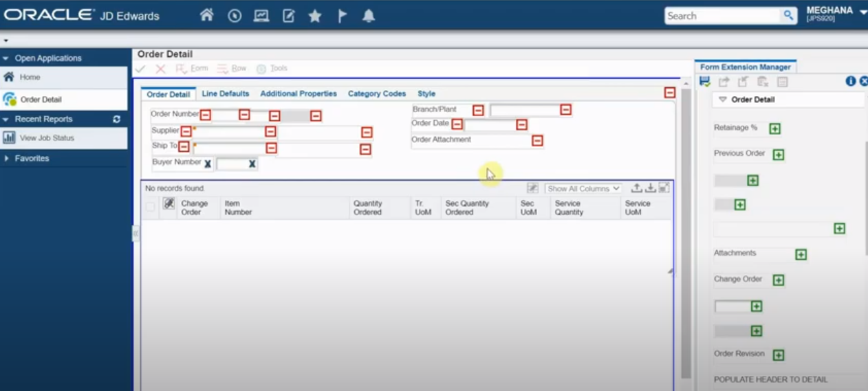
Task: Remove the Ship To label with its minus icon
Action: 184,146
